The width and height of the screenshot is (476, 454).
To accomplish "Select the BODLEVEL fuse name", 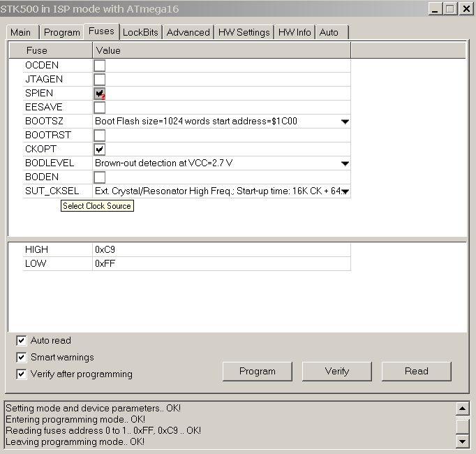I will pyautogui.click(x=50, y=163).
